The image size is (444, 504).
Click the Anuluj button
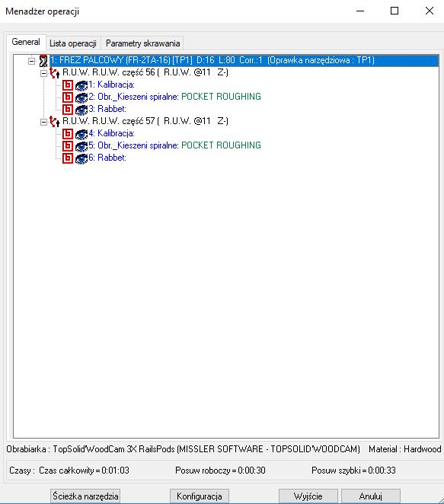(371, 496)
